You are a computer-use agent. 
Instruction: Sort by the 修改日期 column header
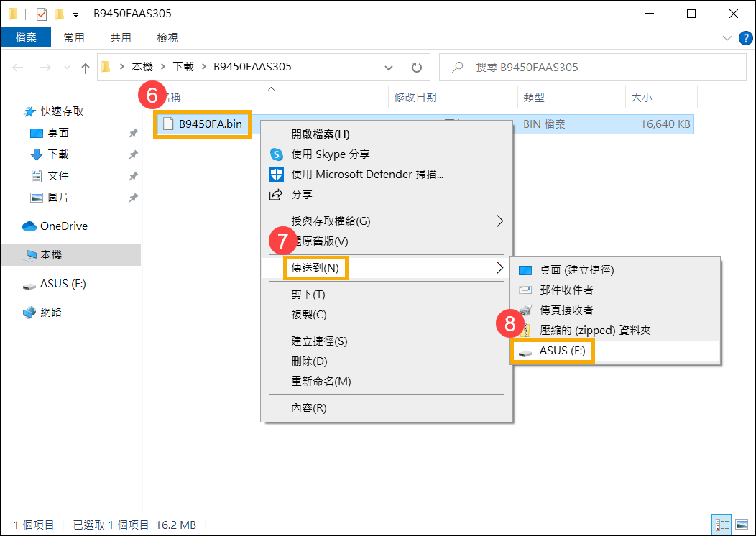(415, 97)
